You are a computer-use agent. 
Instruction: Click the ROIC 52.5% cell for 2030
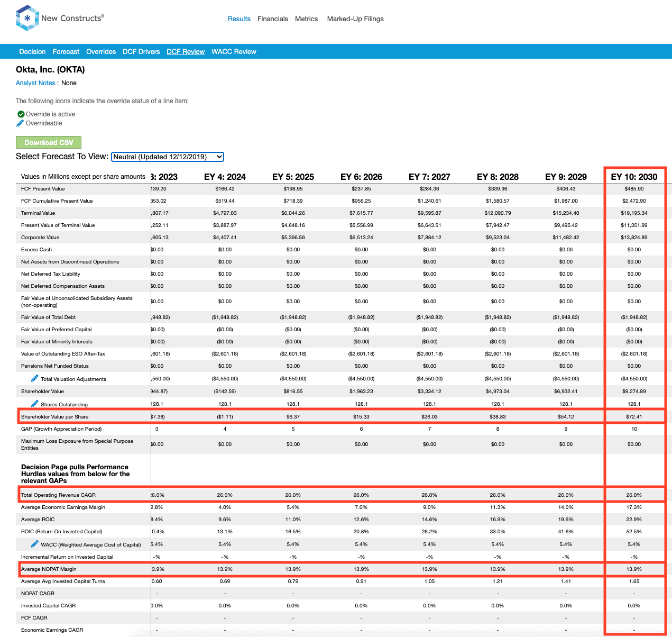(x=634, y=532)
